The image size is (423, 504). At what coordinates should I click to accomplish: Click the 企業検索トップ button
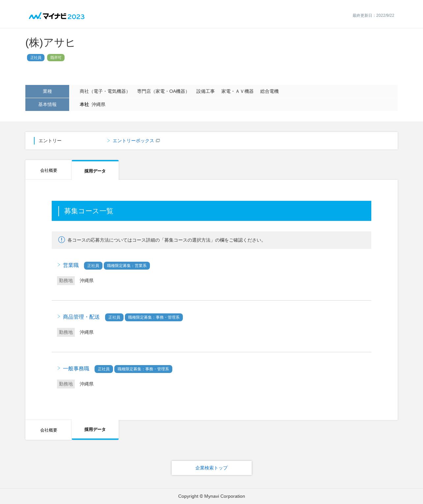[211, 468]
